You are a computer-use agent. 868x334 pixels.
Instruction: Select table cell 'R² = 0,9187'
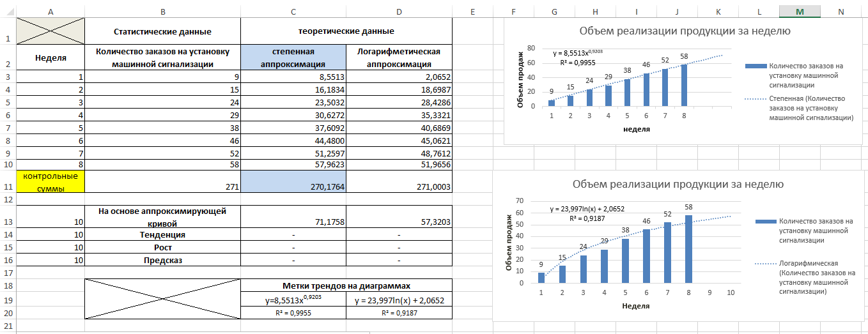[399, 313]
